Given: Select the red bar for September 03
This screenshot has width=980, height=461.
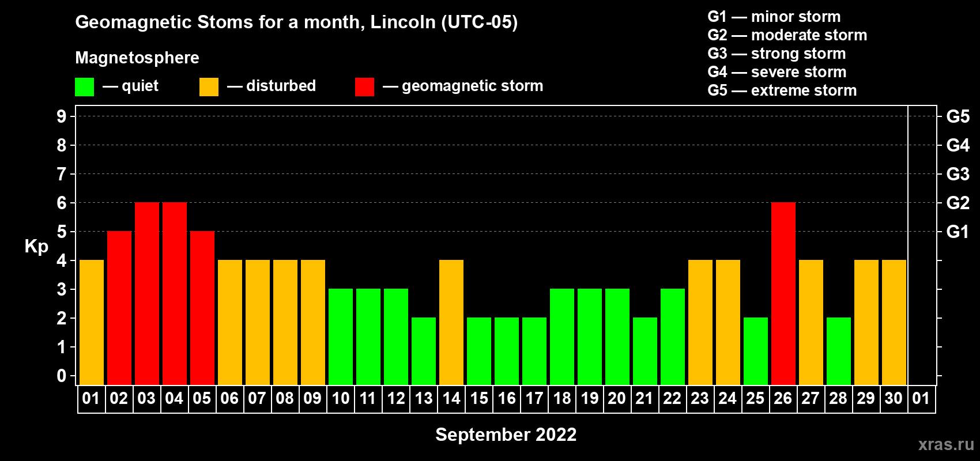Looking at the screenshot, I should coord(146,293).
